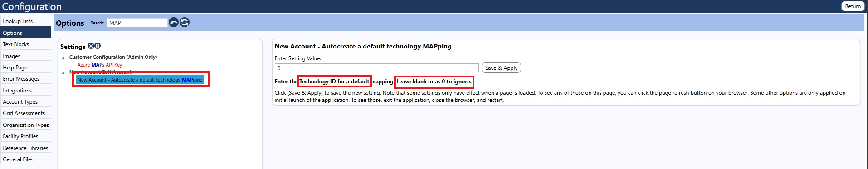Click the undo search arrow icon
Image resolution: width=868 pixels, height=169 pixels.
(x=174, y=22)
